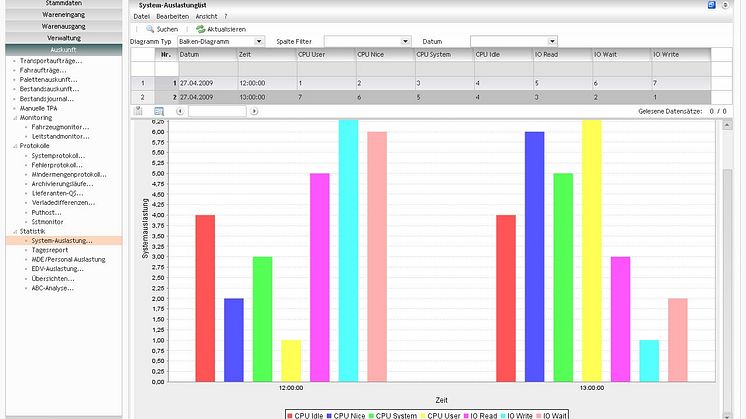Click the page number field between arrows

pos(217,111)
